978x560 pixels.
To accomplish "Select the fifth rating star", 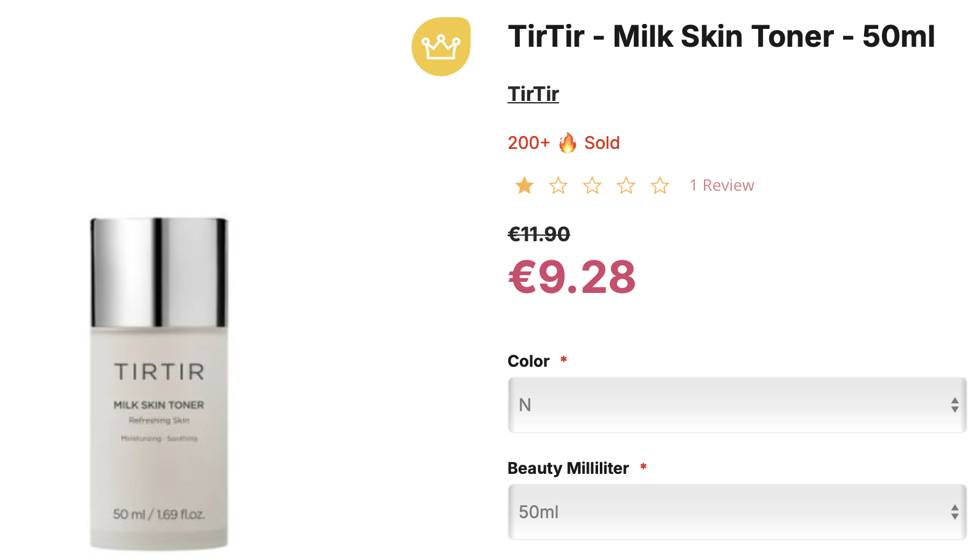I will (x=660, y=185).
